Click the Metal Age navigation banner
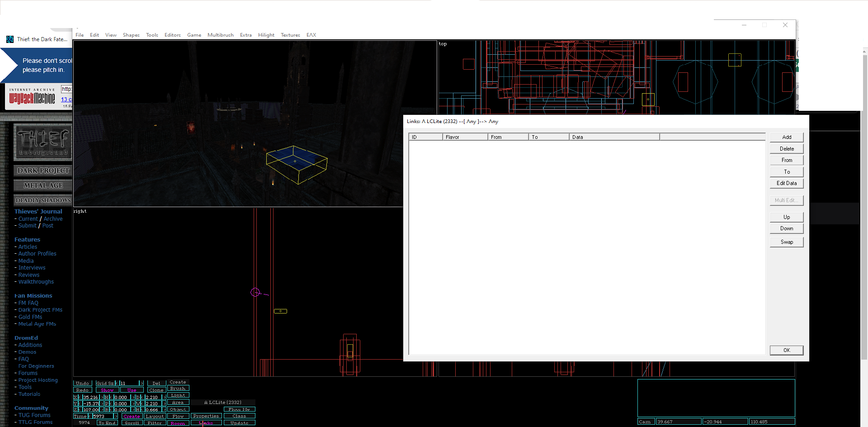 (x=43, y=185)
